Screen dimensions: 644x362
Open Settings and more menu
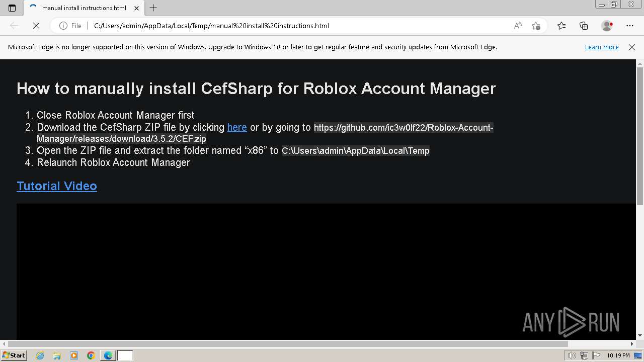click(630, 26)
